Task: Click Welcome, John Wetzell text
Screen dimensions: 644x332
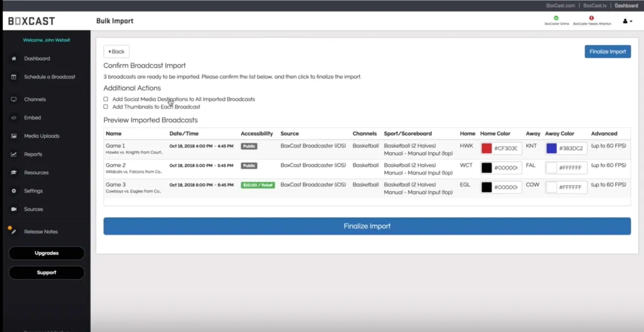Action: (47, 40)
